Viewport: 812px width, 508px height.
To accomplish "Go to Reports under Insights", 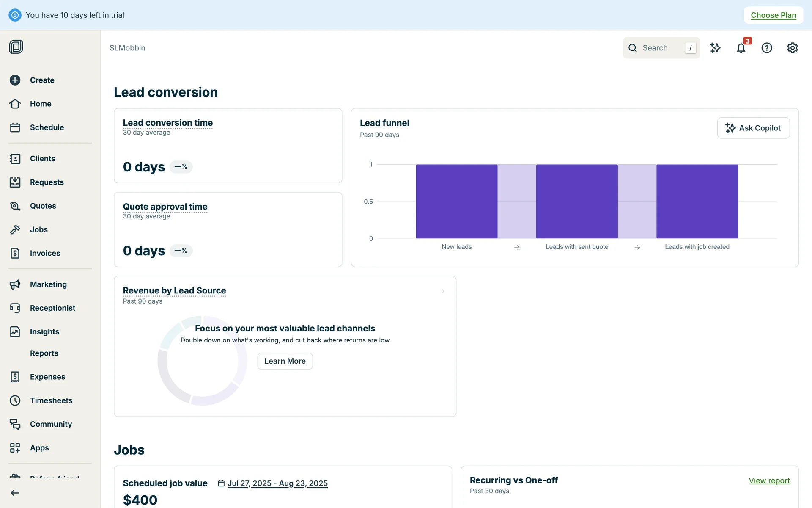I will pos(44,353).
